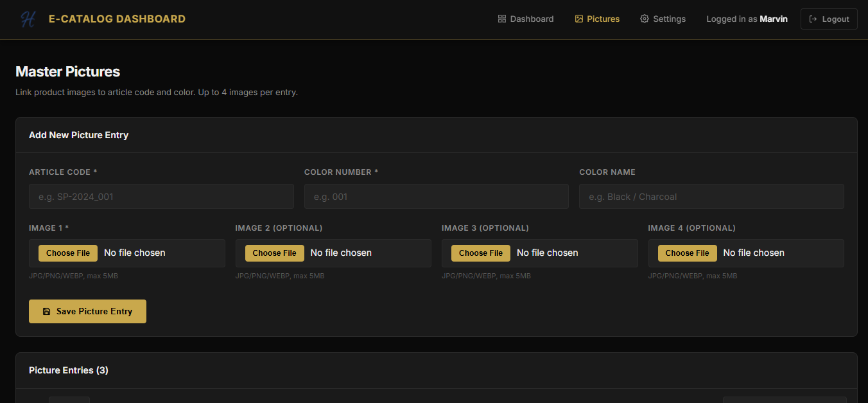Click the Logout button

829,19
